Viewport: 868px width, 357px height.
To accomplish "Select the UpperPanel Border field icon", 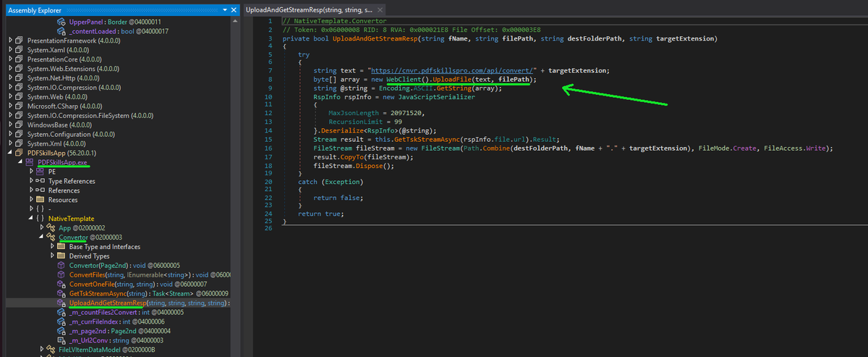I will (x=61, y=23).
